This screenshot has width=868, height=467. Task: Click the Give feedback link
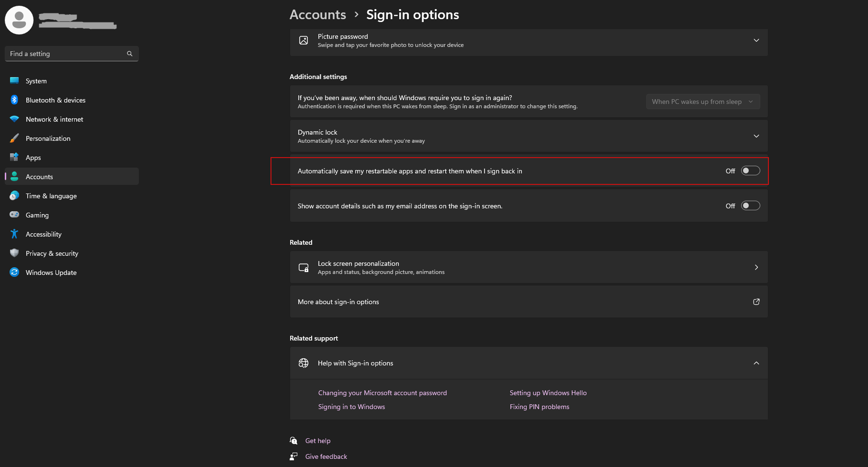click(x=326, y=456)
